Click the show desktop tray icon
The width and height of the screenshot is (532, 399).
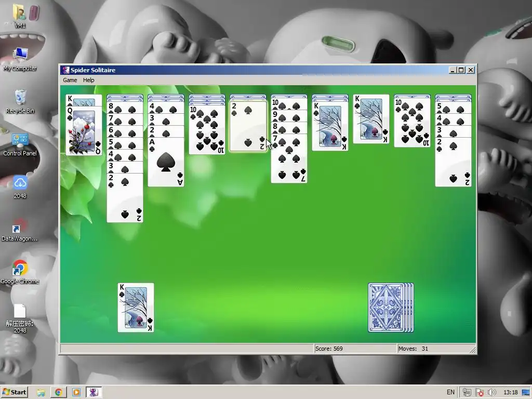point(526,393)
